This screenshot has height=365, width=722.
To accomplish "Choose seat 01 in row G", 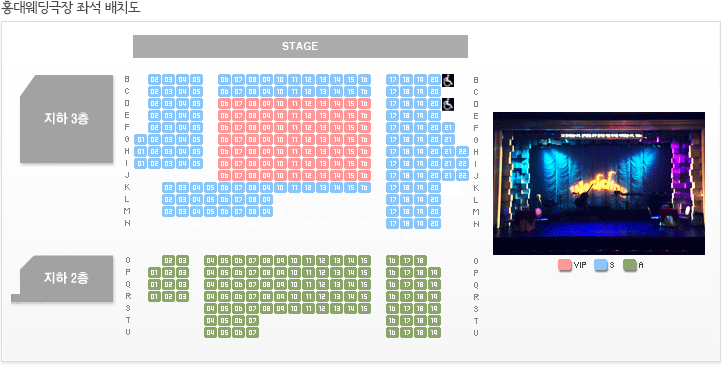I will point(140,139).
